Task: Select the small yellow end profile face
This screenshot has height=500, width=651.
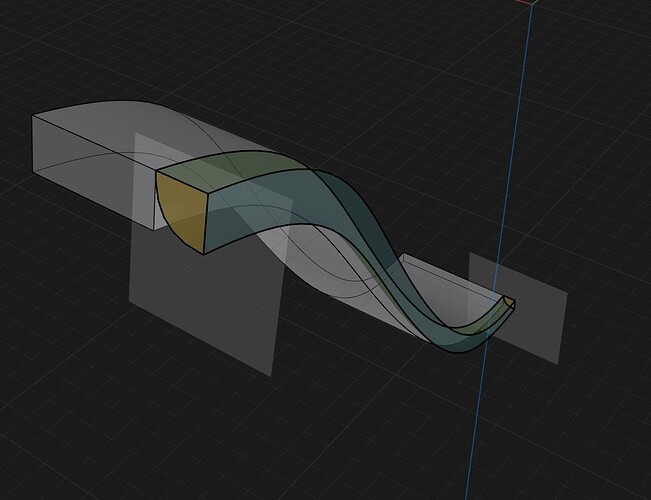Action: pyautogui.click(x=509, y=303)
